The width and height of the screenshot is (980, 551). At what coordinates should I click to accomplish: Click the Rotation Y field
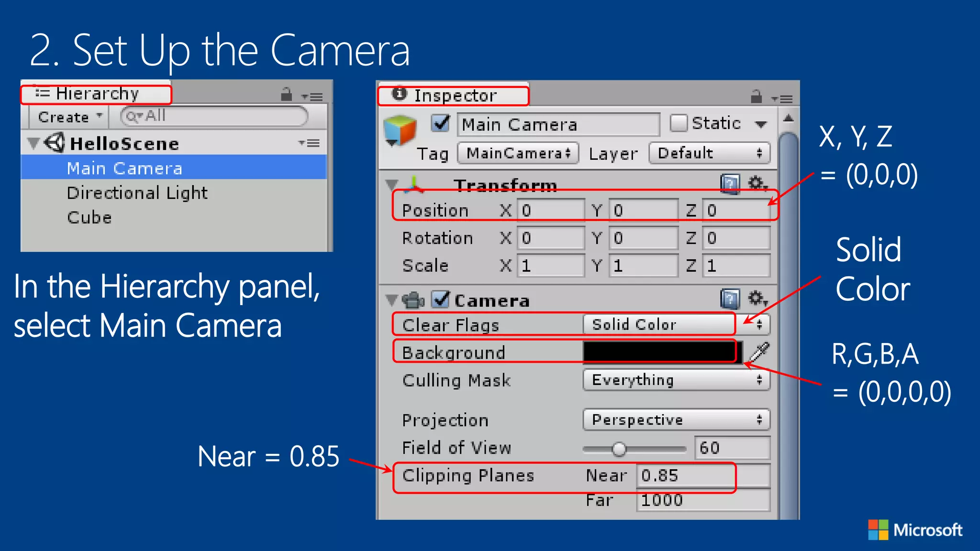point(644,238)
